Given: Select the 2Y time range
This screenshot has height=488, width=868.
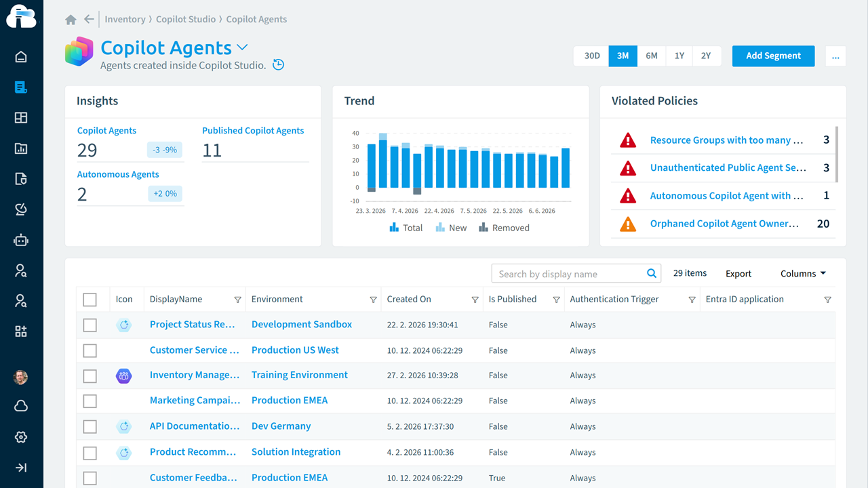Looking at the screenshot, I should click(706, 56).
